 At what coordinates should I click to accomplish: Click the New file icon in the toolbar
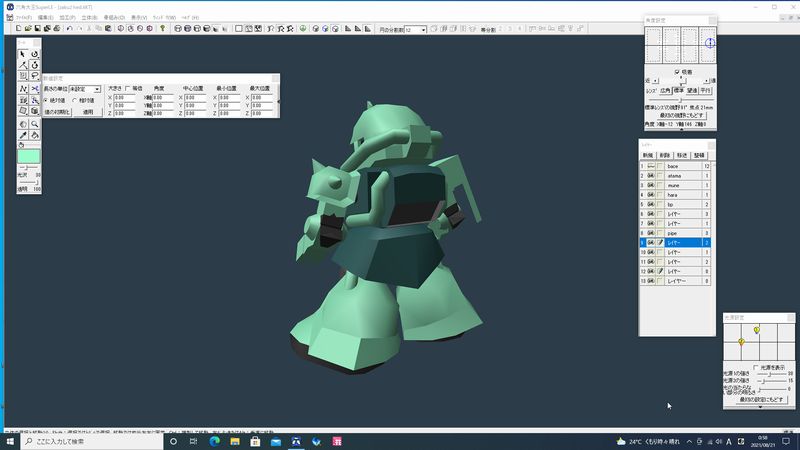[18, 29]
